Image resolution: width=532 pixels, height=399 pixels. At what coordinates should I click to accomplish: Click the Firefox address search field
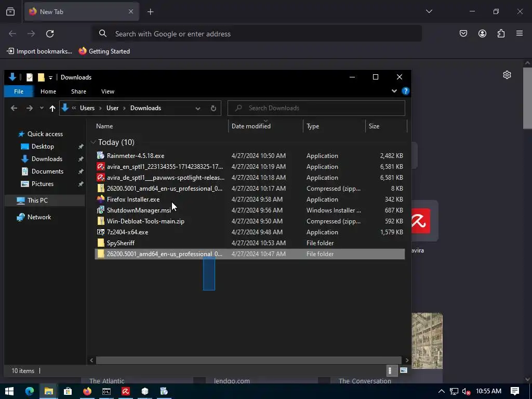coord(257,34)
